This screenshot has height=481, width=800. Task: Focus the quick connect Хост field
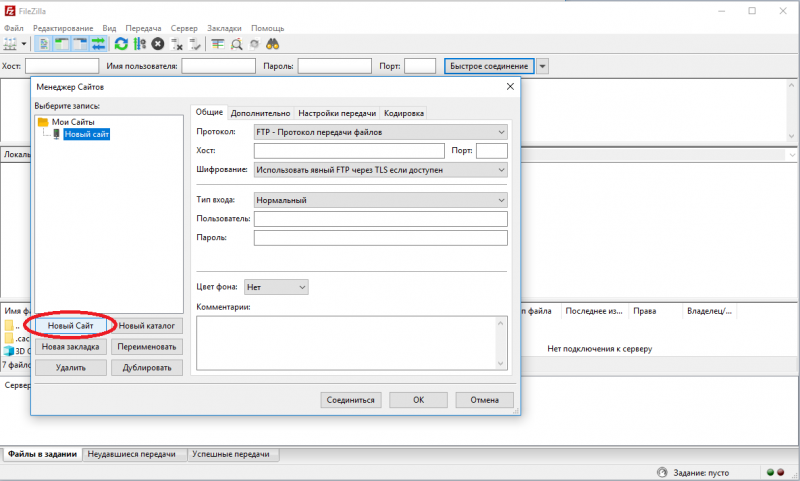point(62,66)
